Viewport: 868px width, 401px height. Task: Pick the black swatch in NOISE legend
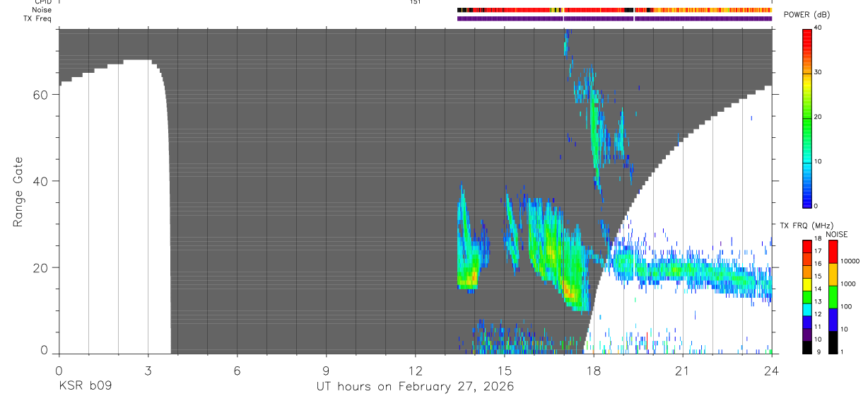[833, 342]
